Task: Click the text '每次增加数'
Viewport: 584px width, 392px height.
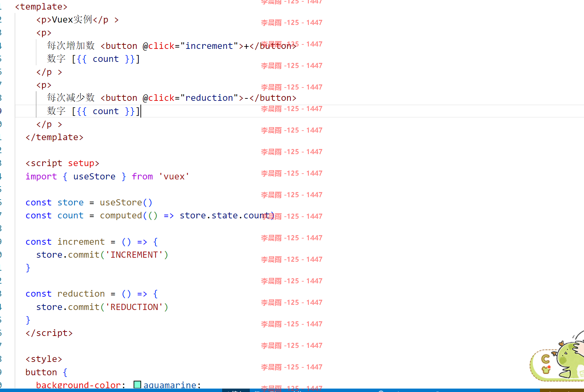Action: (71, 45)
